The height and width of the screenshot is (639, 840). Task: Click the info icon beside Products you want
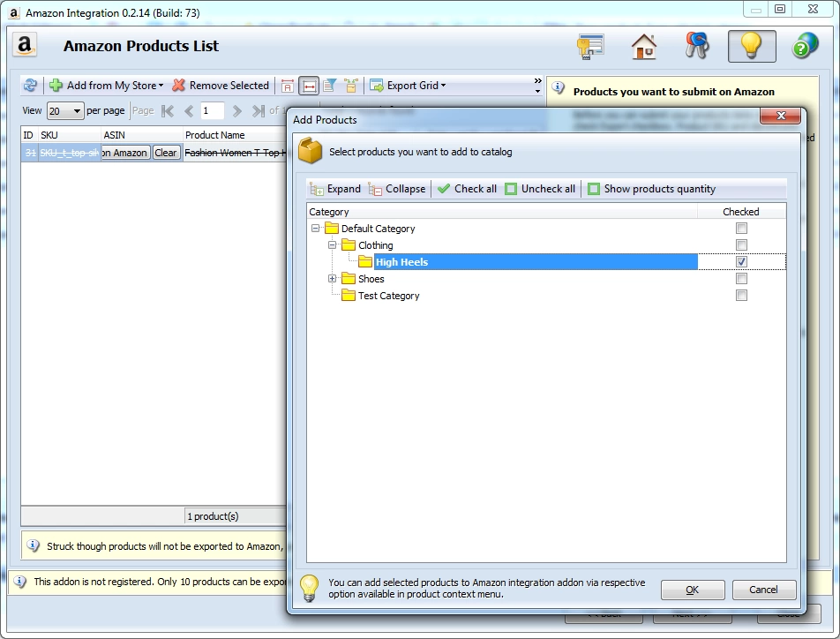point(559,87)
